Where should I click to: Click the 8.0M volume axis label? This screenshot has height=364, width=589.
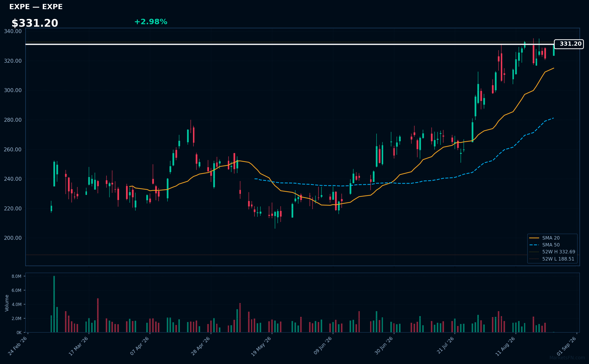(16, 276)
